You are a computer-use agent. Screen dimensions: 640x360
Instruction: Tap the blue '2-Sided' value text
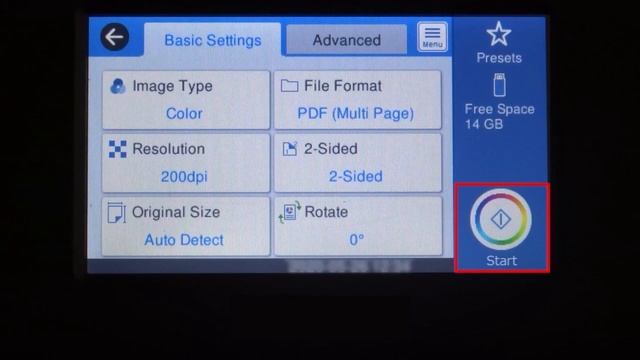[x=356, y=177]
